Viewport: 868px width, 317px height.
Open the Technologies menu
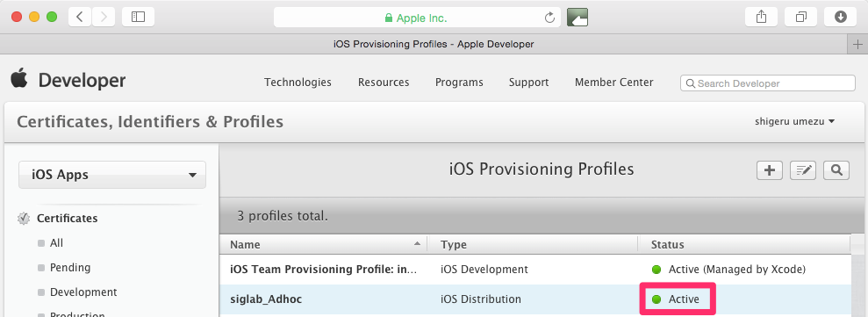click(298, 82)
